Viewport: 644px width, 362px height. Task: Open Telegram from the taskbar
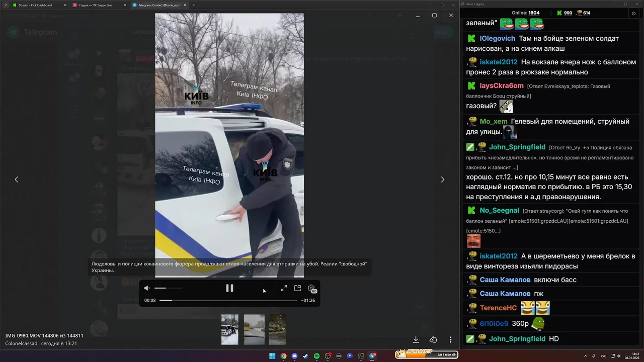[372, 356]
